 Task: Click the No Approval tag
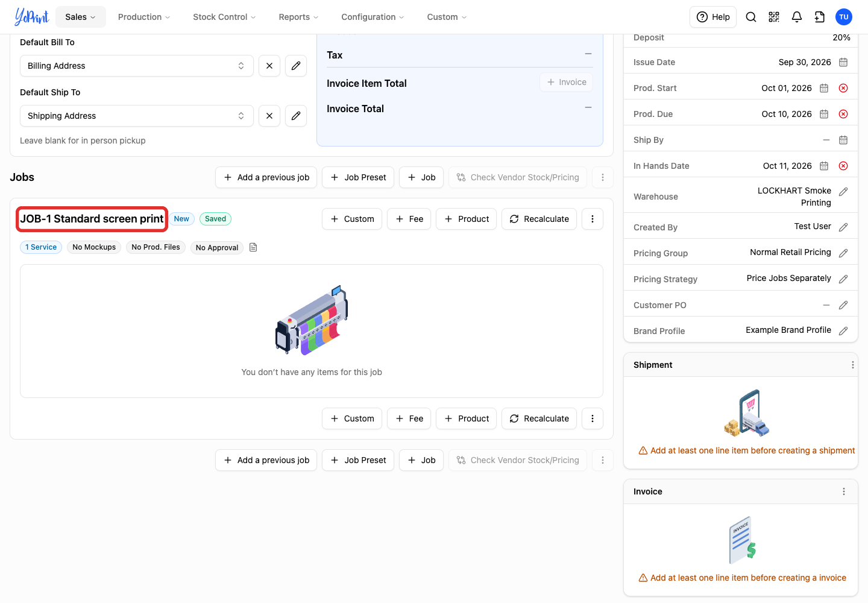point(217,247)
